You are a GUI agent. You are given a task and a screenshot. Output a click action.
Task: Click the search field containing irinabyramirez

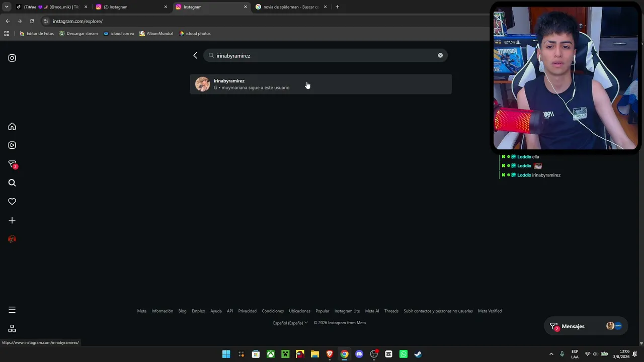326,55
